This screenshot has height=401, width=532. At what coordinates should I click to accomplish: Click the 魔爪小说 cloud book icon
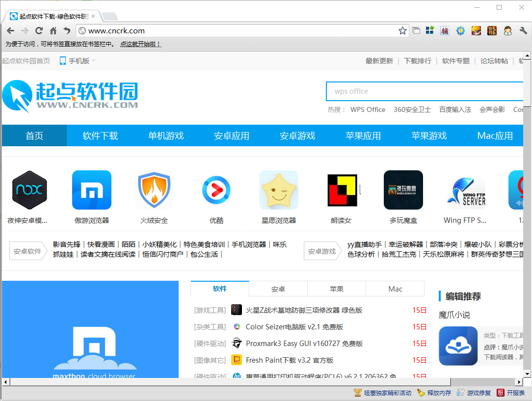click(x=458, y=346)
